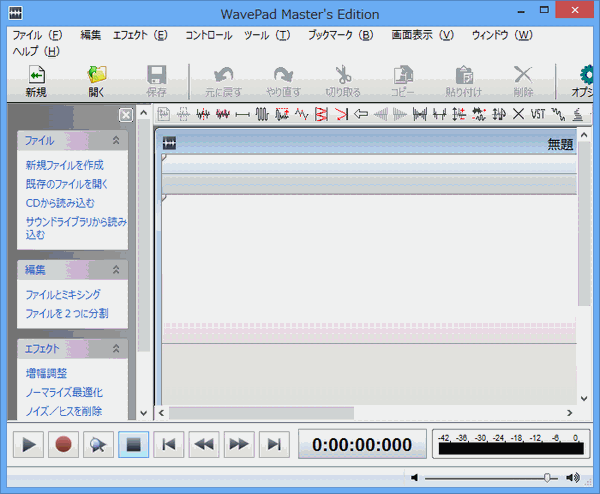Click the Save (保存) floppy disk icon

[x=157, y=75]
